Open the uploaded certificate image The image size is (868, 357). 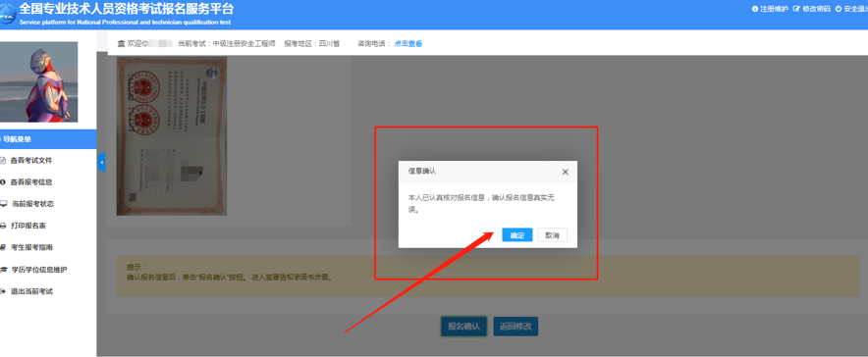[171, 136]
